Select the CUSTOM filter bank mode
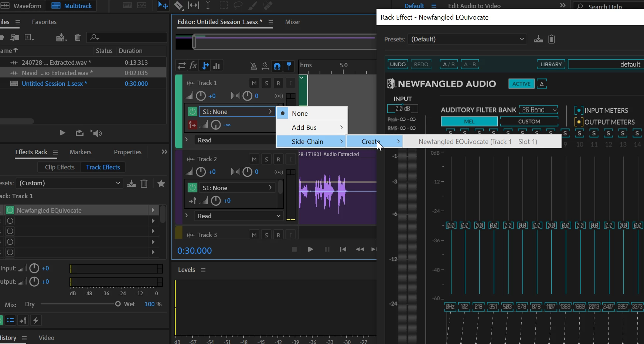 point(529,121)
